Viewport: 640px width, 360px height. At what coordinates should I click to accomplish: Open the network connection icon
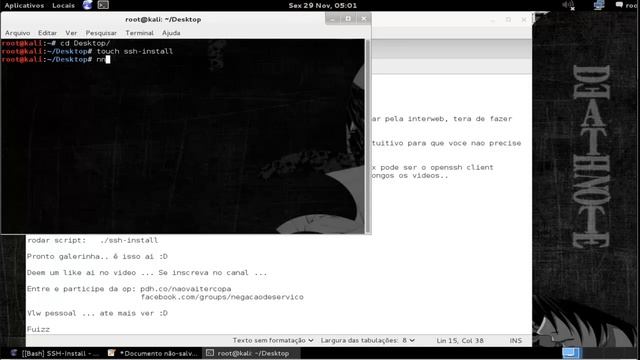[599, 5]
